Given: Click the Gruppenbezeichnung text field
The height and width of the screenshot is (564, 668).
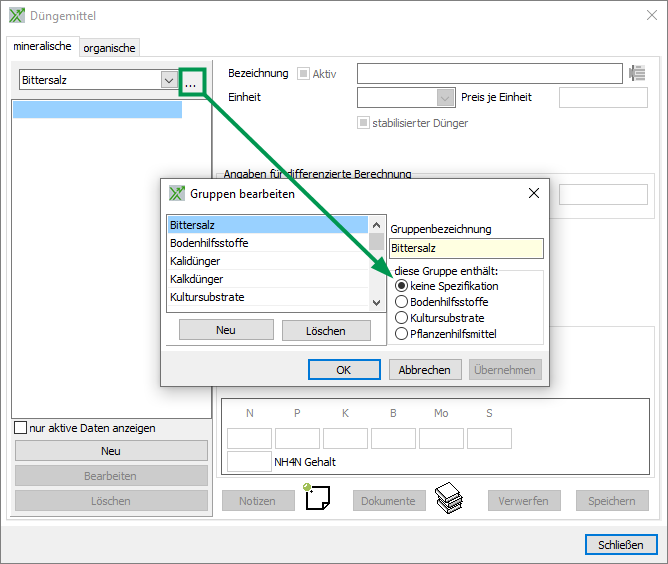Looking at the screenshot, I should coord(466,249).
